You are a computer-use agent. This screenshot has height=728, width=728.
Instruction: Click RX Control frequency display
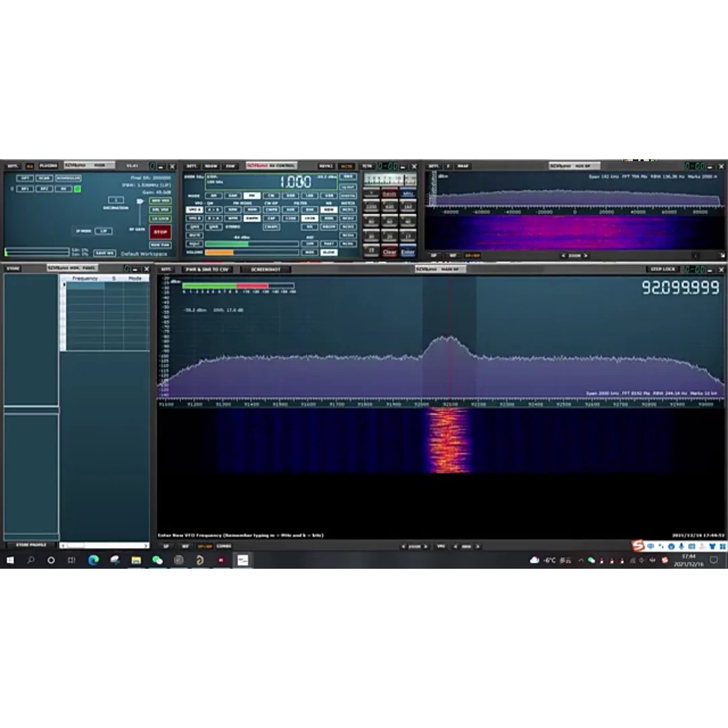(x=271, y=181)
